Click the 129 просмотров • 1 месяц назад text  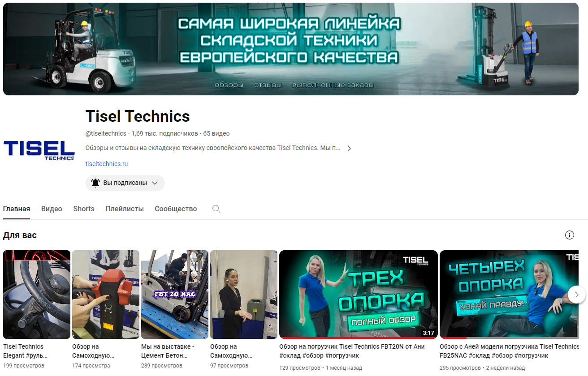pos(320,368)
